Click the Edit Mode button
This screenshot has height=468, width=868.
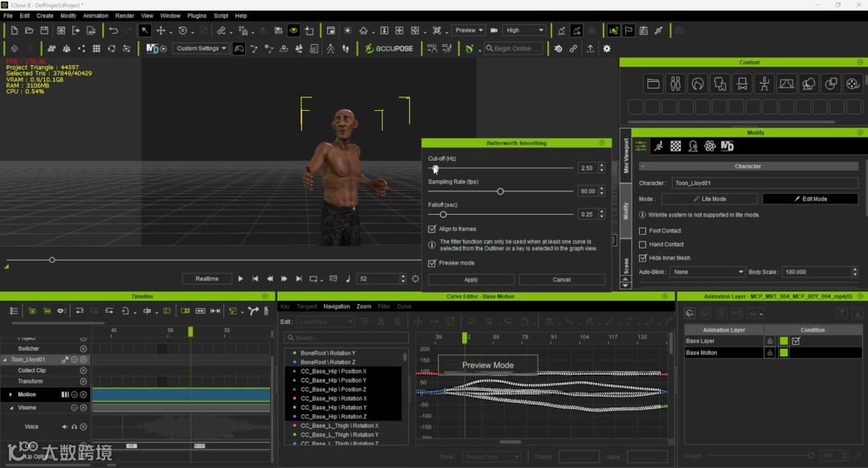click(x=810, y=199)
